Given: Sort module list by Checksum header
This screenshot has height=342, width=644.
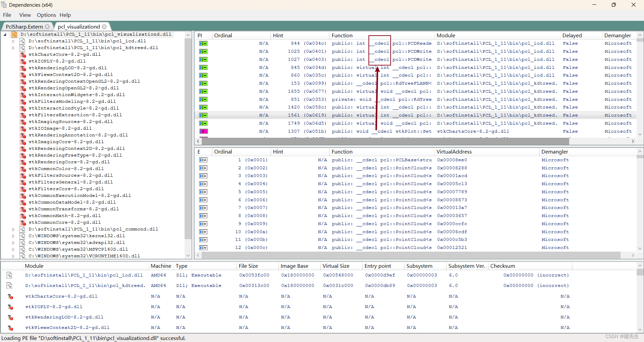Looking at the screenshot, I should tap(530, 266).
